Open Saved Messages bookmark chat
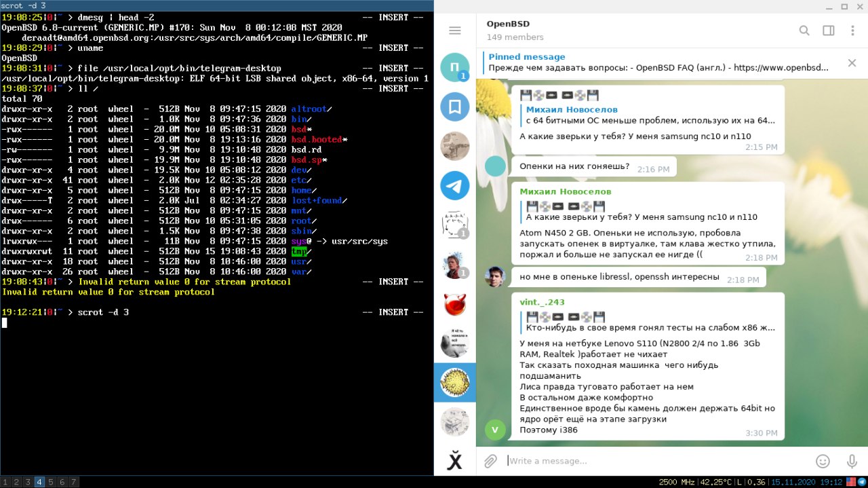Image resolution: width=868 pixels, height=488 pixels. [x=455, y=107]
